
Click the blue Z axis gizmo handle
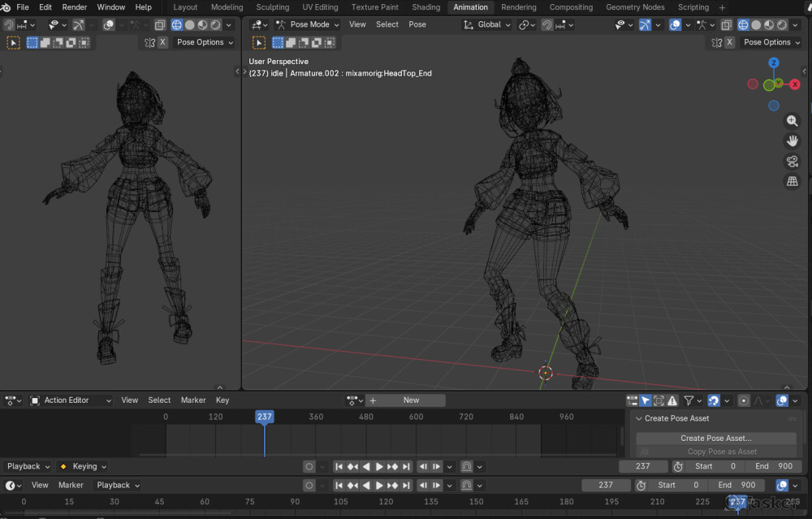pyautogui.click(x=774, y=63)
